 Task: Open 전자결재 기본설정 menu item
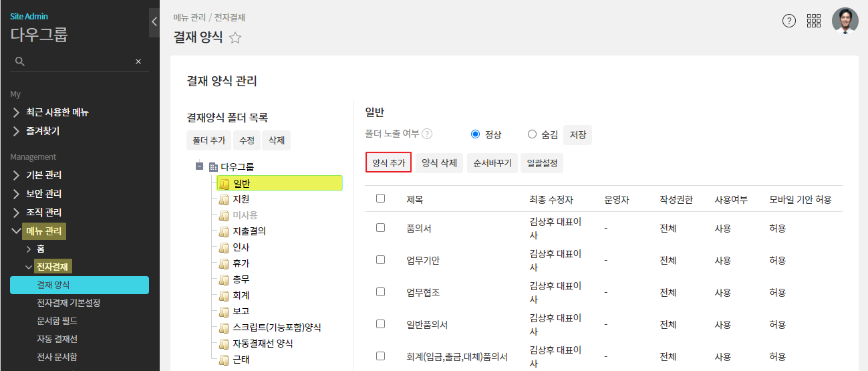69,303
